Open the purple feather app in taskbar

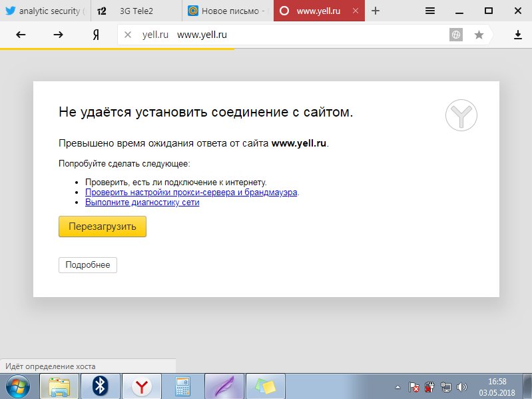click(x=224, y=386)
